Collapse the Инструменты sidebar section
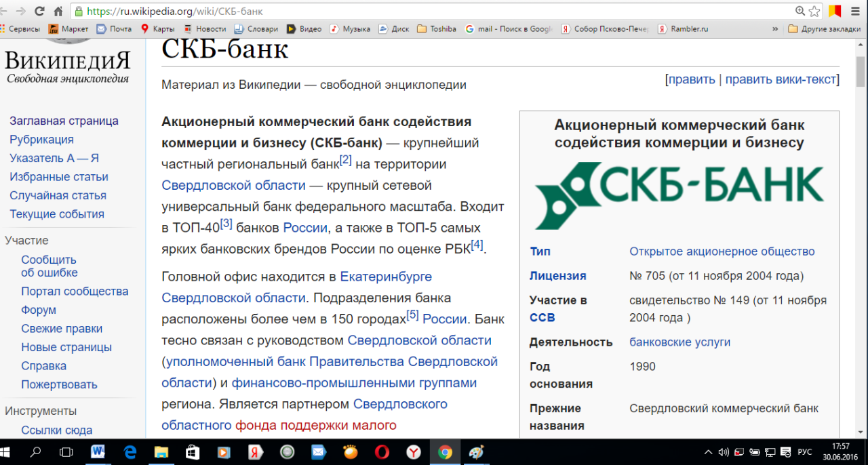The image size is (868, 465). [x=41, y=411]
